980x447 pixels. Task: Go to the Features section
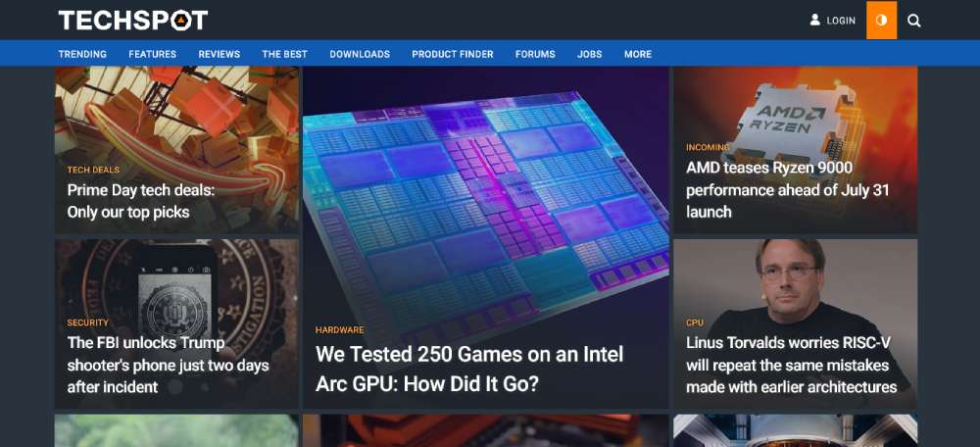tap(152, 54)
